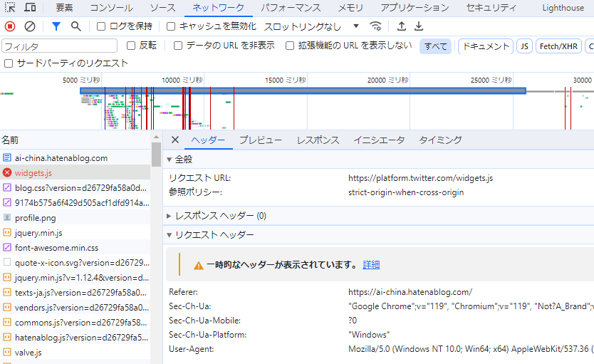Open the アプリケーション tab
594x364 pixels.
pyautogui.click(x=415, y=8)
